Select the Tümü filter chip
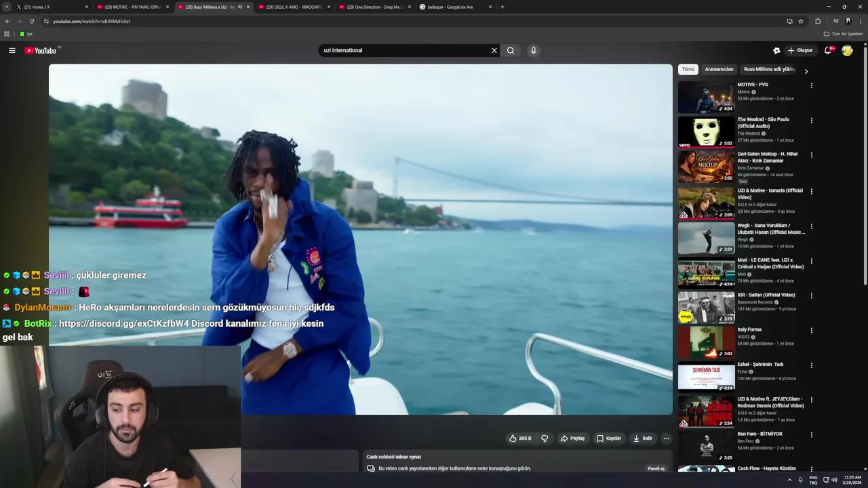 (x=688, y=69)
